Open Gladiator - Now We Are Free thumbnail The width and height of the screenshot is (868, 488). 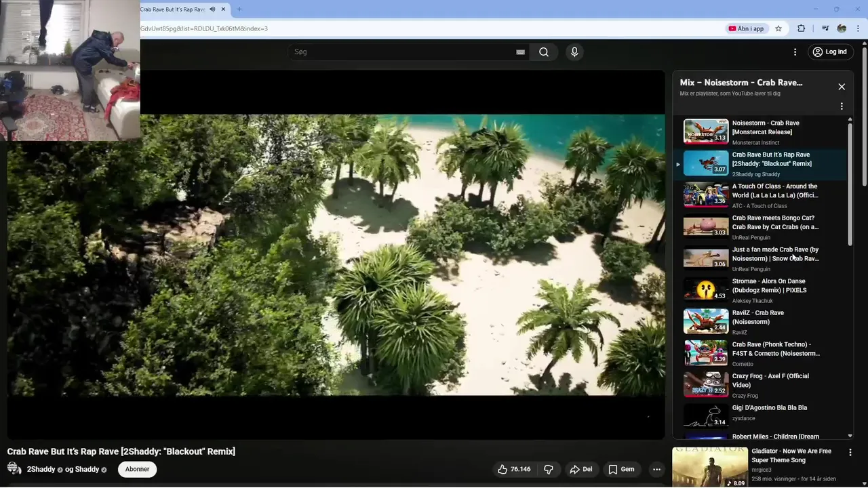pyautogui.click(x=710, y=467)
